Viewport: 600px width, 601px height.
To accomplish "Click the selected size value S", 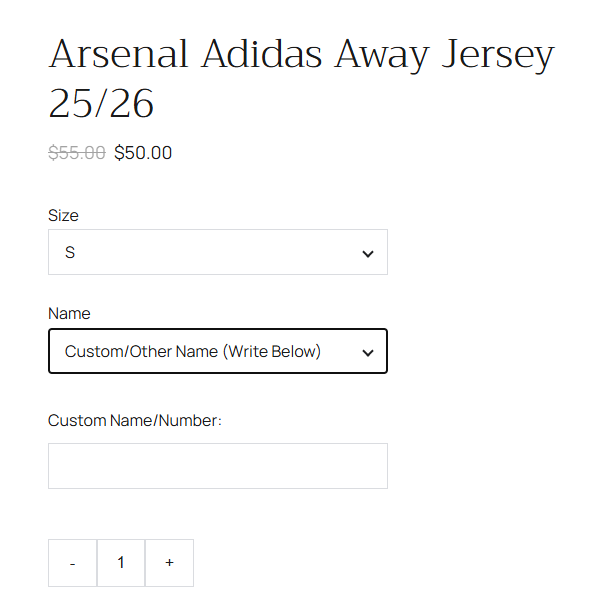I will 70,252.
